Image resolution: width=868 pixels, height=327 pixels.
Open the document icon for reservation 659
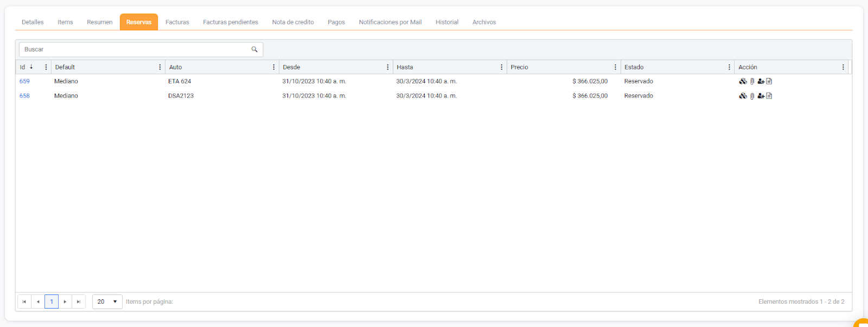coord(769,81)
